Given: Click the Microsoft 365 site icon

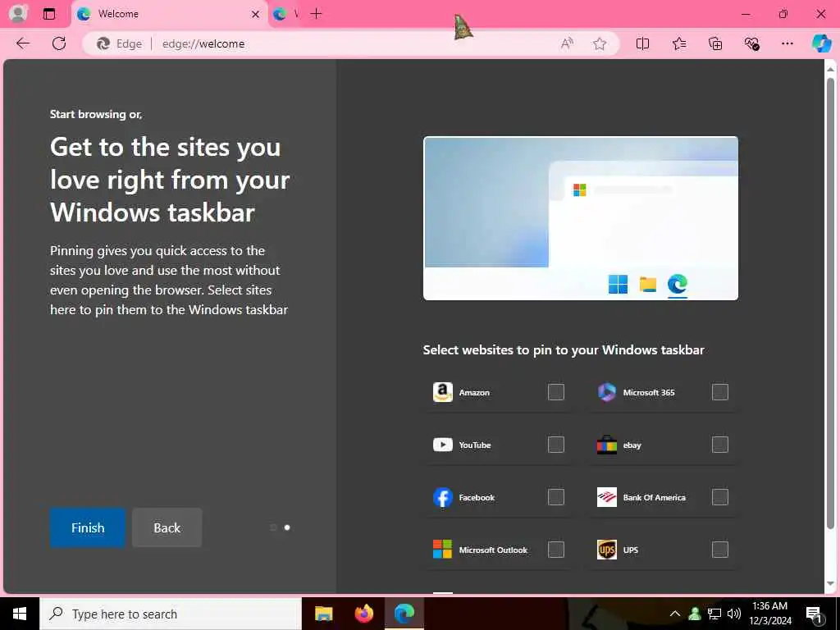Looking at the screenshot, I should pos(607,392).
